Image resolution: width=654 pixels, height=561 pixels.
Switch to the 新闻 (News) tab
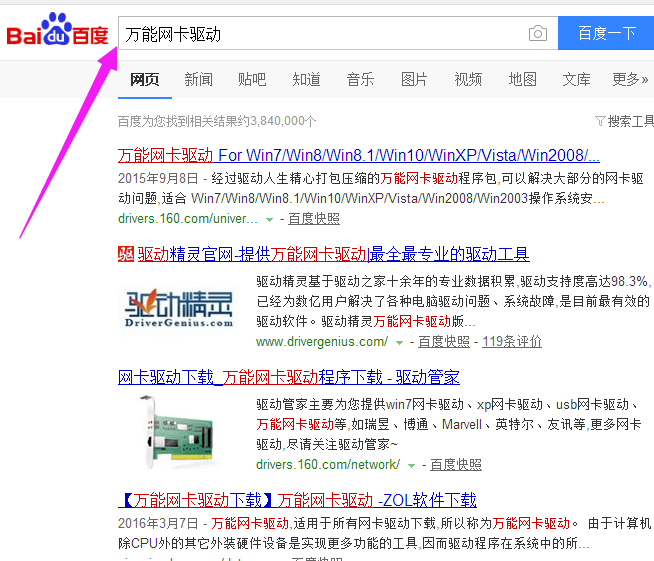pos(198,79)
